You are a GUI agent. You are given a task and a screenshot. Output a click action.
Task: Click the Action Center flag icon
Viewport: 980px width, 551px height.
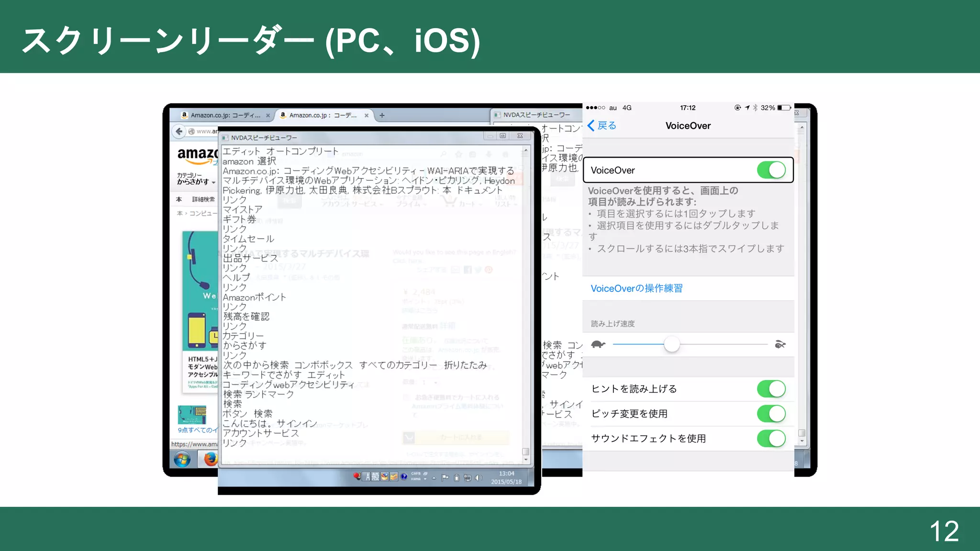click(x=445, y=477)
